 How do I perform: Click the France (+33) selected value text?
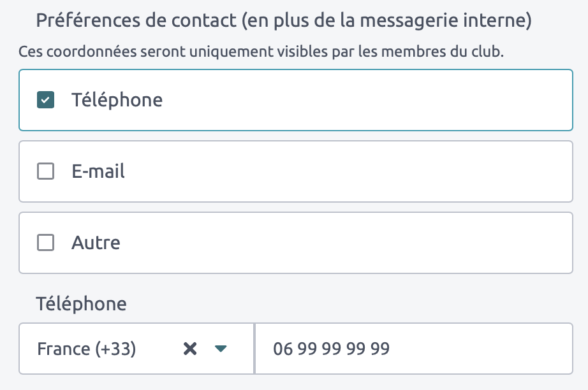(87, 349)
